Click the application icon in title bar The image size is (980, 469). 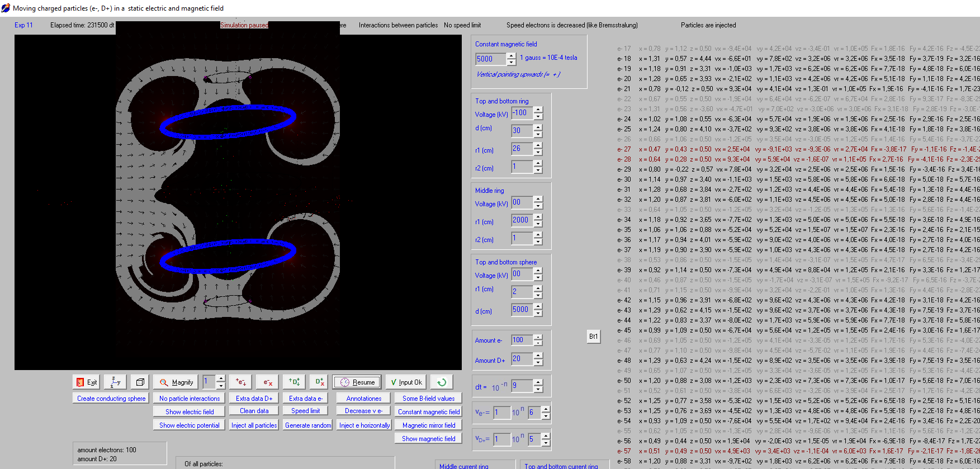(x=6, y=8)
